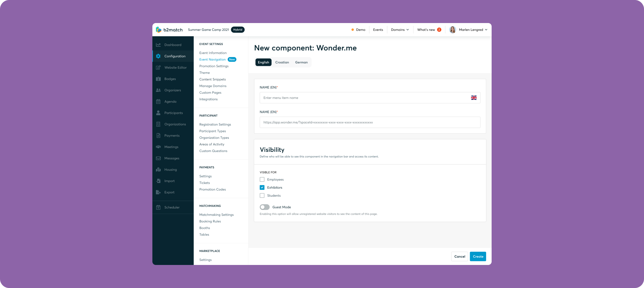644x288 pixels.
Task: Switch to the English language tab
Action: coord(263,62)
